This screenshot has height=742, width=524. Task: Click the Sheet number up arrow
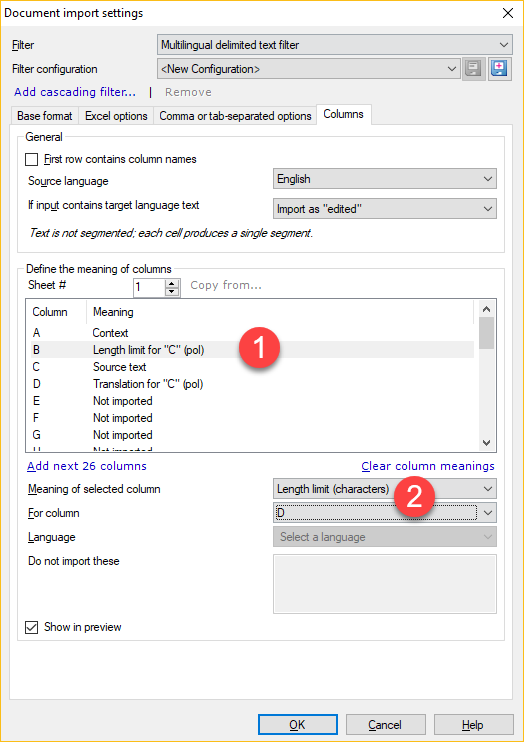coord(173,283)
